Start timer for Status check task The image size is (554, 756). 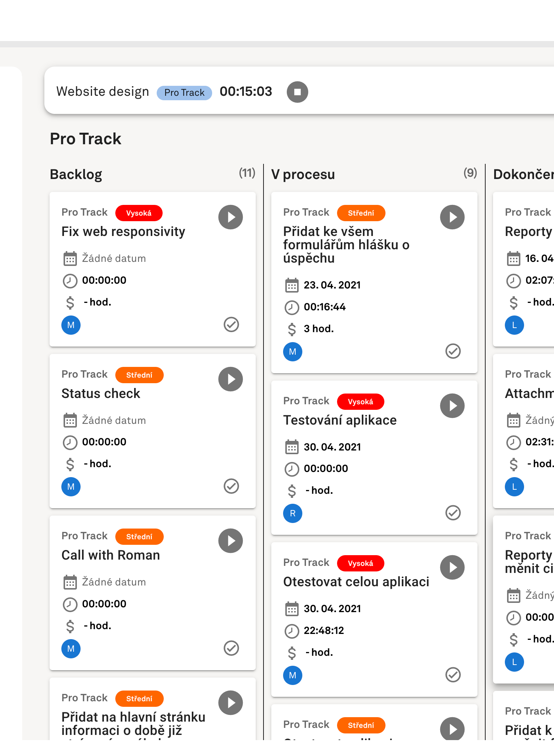click(230, 379)
